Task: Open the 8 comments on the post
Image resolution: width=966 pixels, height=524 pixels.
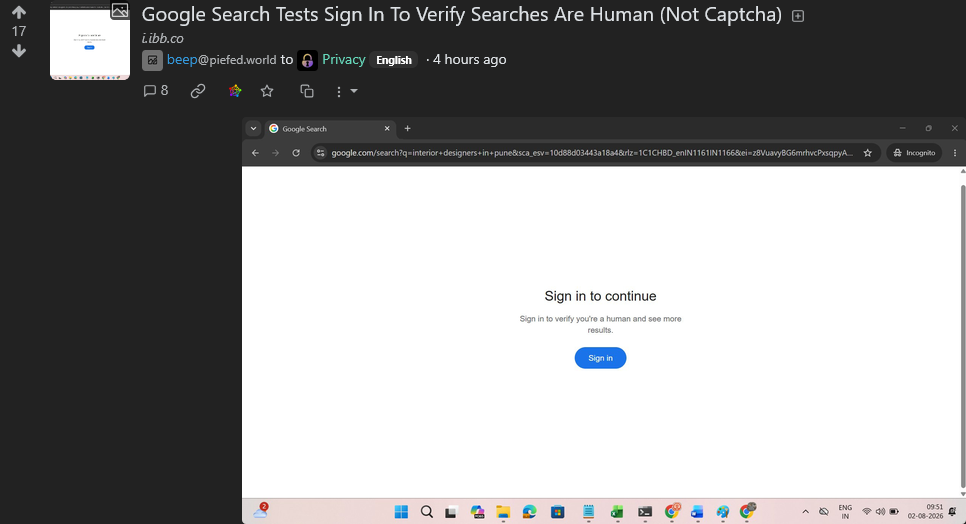Action: point(156,91)
